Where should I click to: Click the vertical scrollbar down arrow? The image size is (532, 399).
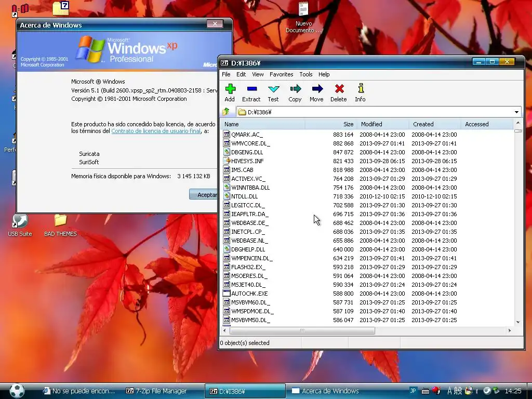pos(518,322)
